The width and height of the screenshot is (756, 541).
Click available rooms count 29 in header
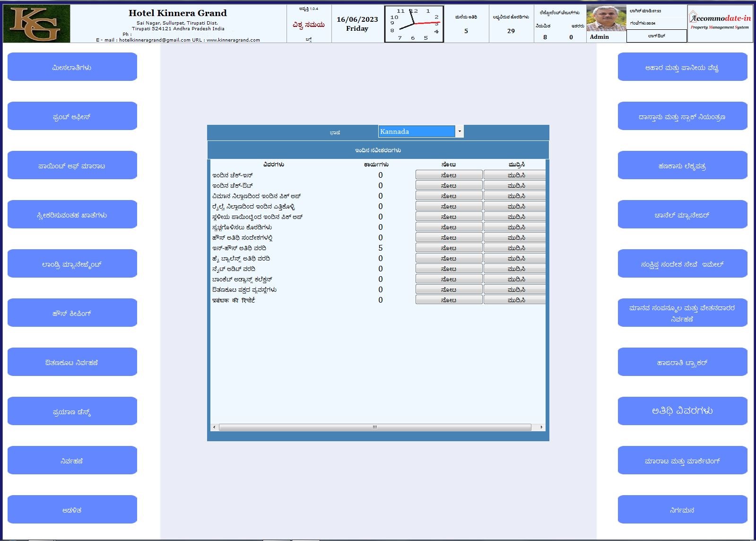[511, 31]
